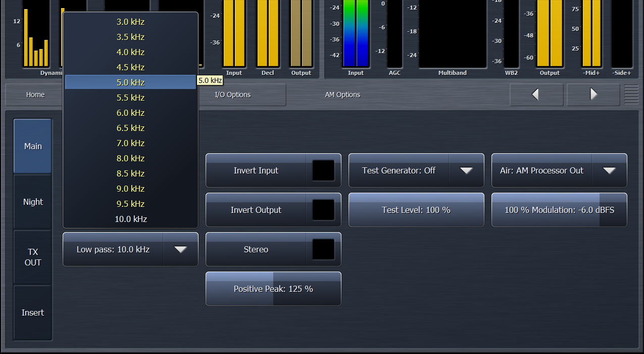This screenshot has width=644, height=354.
Task: Select 6.5 kHz low pass frequency
Action: coord(130,128)
